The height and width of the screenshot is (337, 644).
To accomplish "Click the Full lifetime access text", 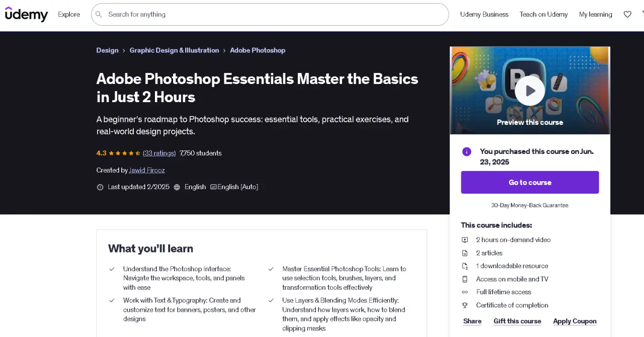I will (504, 292).
